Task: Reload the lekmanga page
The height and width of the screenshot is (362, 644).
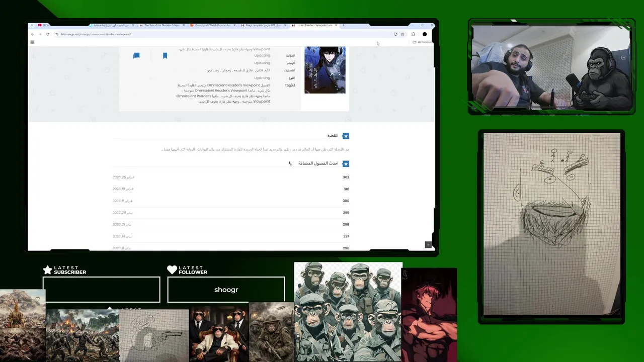Action: tap(48, 34)
